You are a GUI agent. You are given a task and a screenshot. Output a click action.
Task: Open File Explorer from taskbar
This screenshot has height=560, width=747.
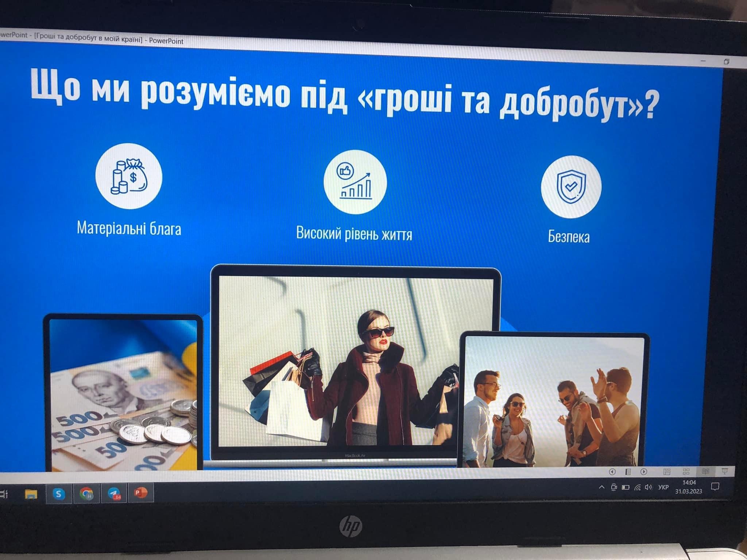[31, 494]
